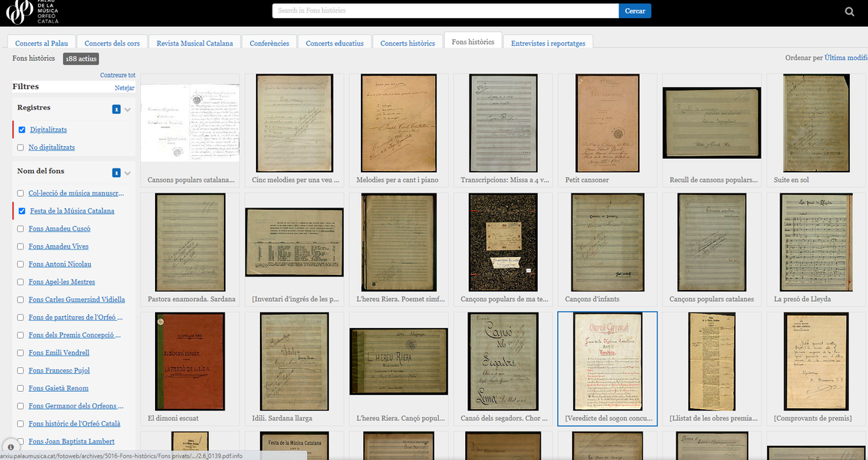868x460 pixels.
Task: Click Fons de partitures de l'Orfeó link
Action: tap(76, 317)
